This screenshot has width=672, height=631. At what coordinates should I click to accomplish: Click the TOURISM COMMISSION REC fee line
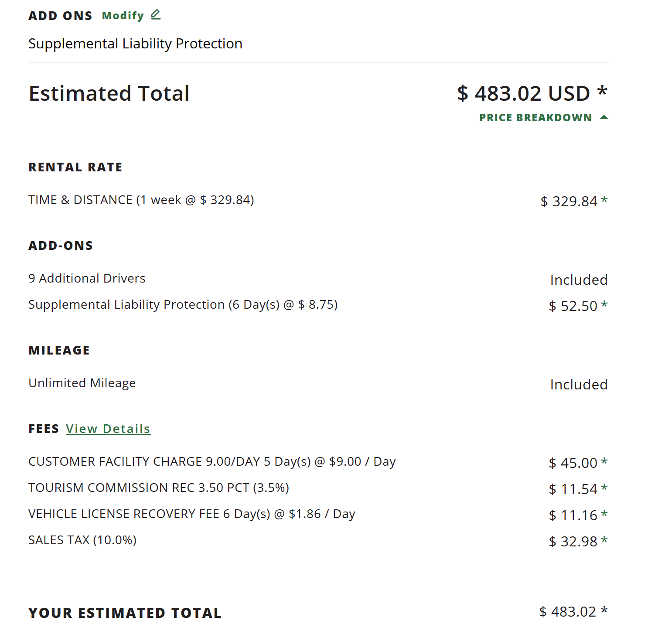point(159,488)
